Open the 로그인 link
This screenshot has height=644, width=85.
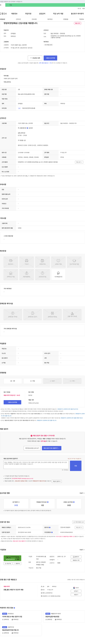point(79,9)
